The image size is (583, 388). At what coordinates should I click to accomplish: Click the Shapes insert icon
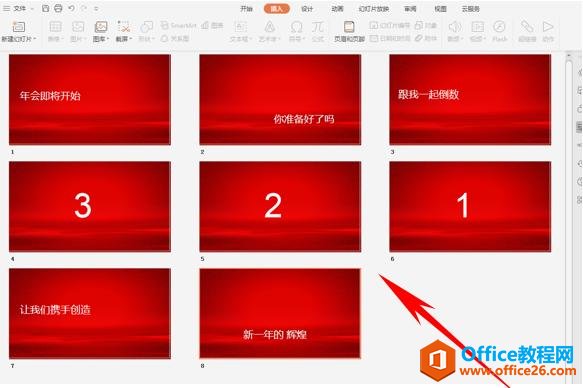coord(146,27)
